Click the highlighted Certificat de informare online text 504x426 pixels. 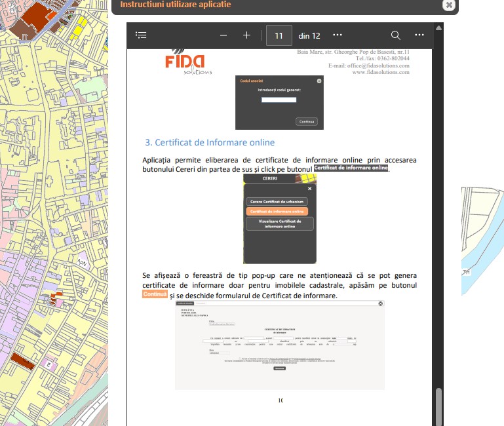[x=351, y=168]
